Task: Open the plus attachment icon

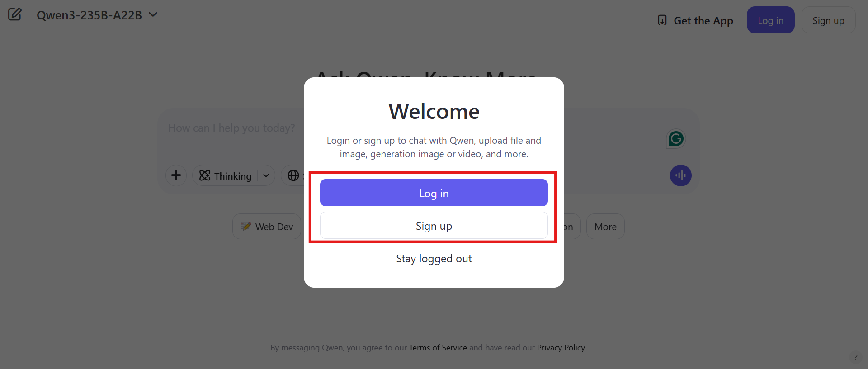Action: [176, 175]
